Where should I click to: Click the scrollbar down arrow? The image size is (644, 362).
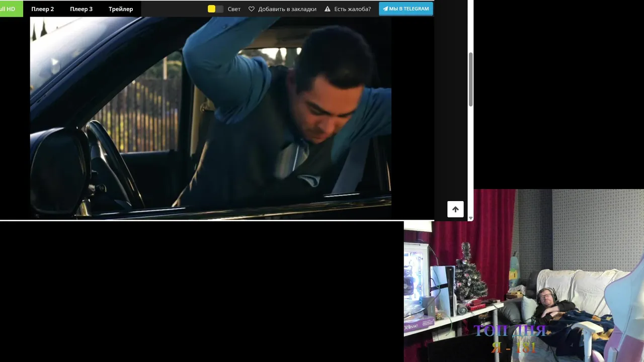(x=471, y=218)
